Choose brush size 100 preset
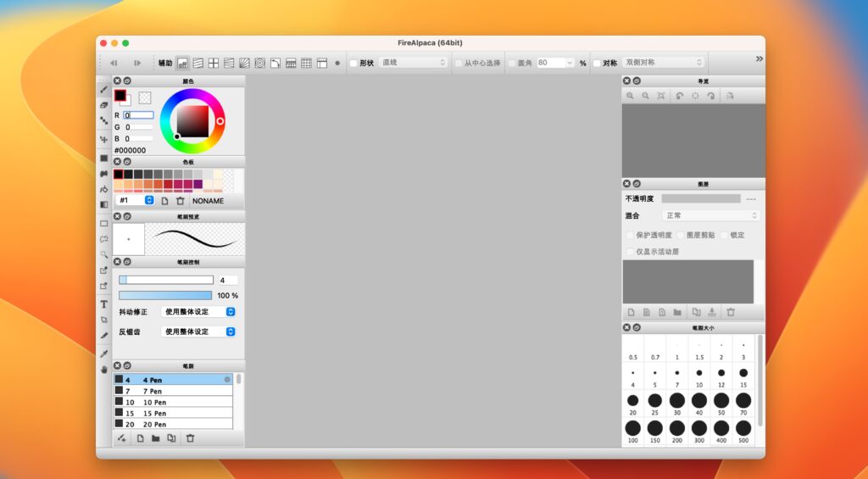 [632, 432]
